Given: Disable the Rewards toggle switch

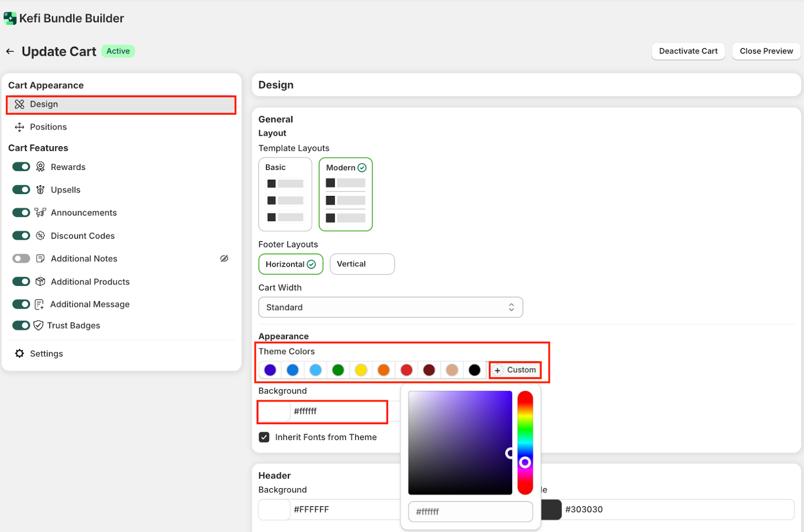Looking at the screenshot, I should pos(21,167).
